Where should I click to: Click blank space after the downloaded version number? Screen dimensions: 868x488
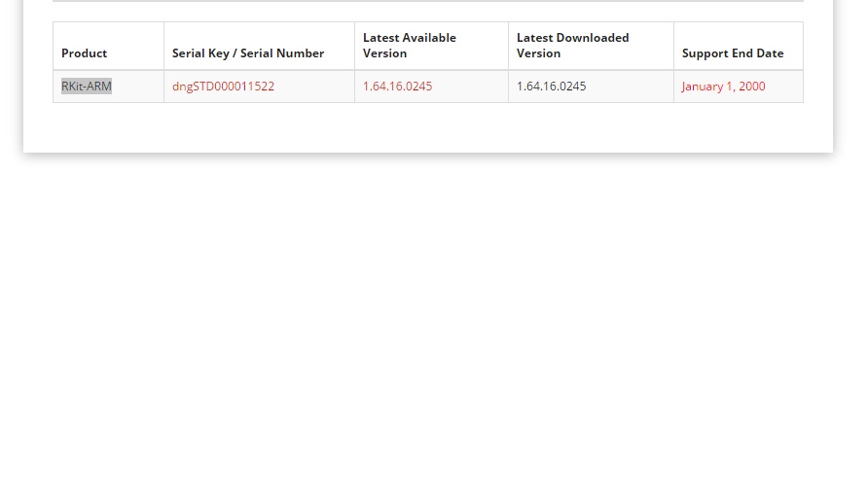point(631,87)
